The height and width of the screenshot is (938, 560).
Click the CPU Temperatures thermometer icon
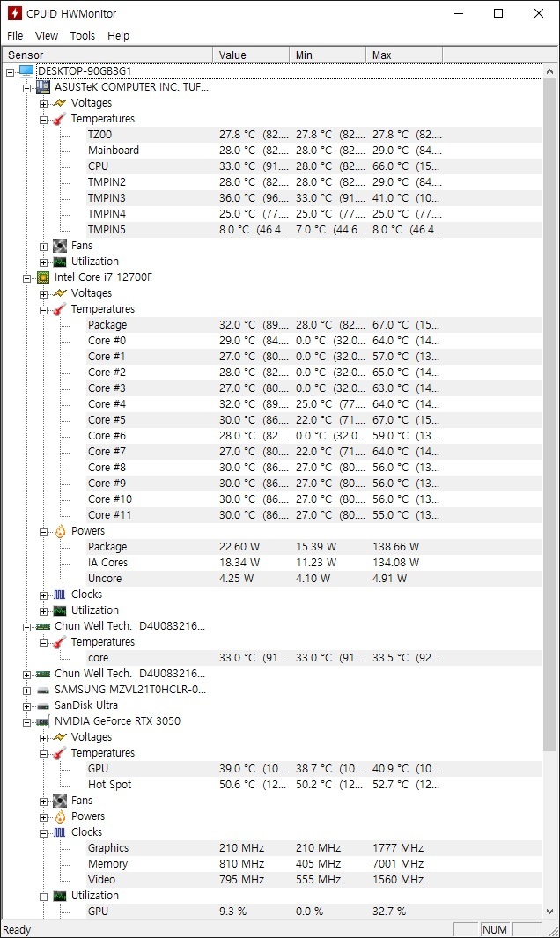pos(60,309)
